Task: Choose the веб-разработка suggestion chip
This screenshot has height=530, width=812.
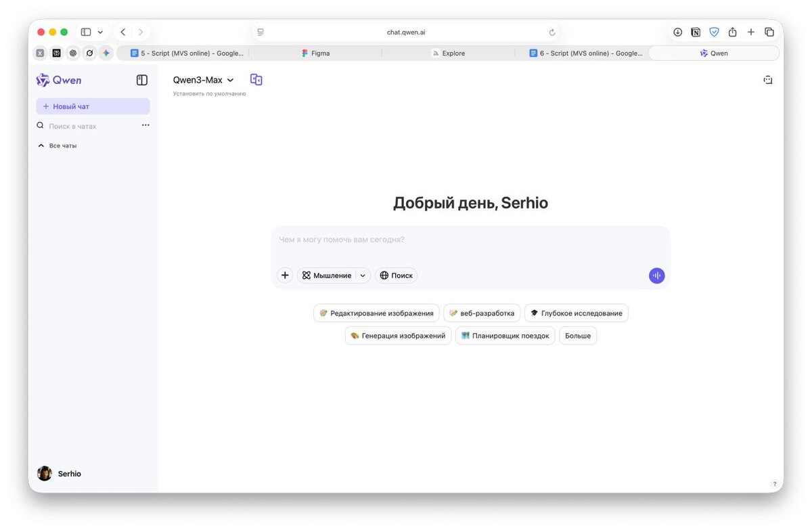Action: coord(482,313)
